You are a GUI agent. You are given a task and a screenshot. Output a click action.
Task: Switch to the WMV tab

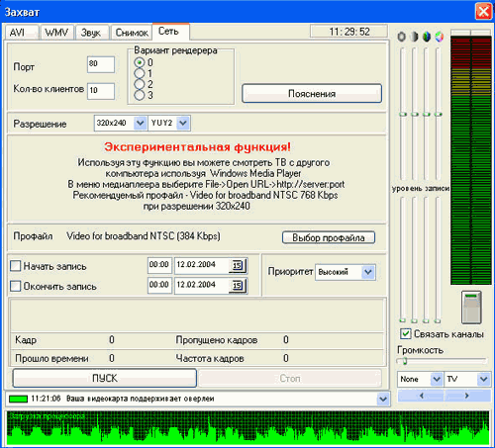(x=56, y=33)
